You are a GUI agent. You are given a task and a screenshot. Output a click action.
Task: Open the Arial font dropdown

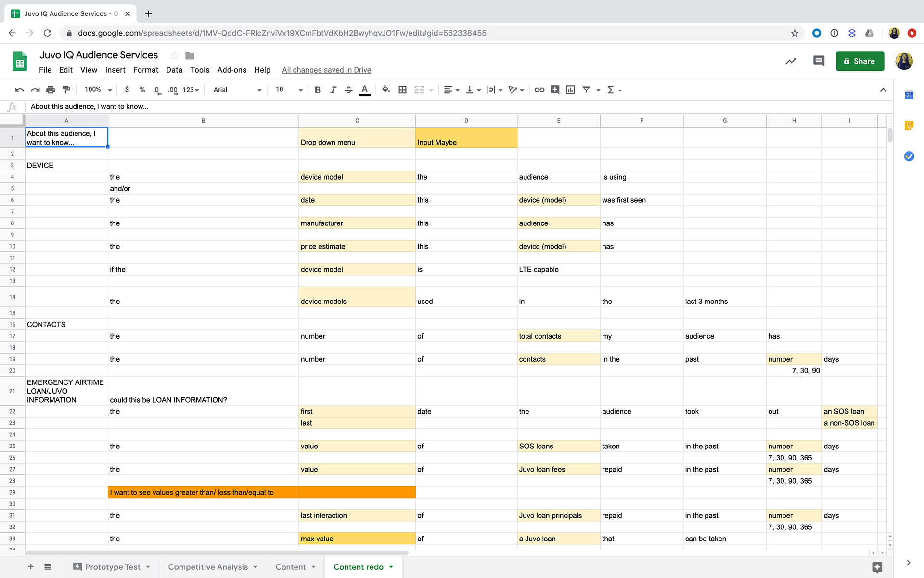[x=237, y=90]
